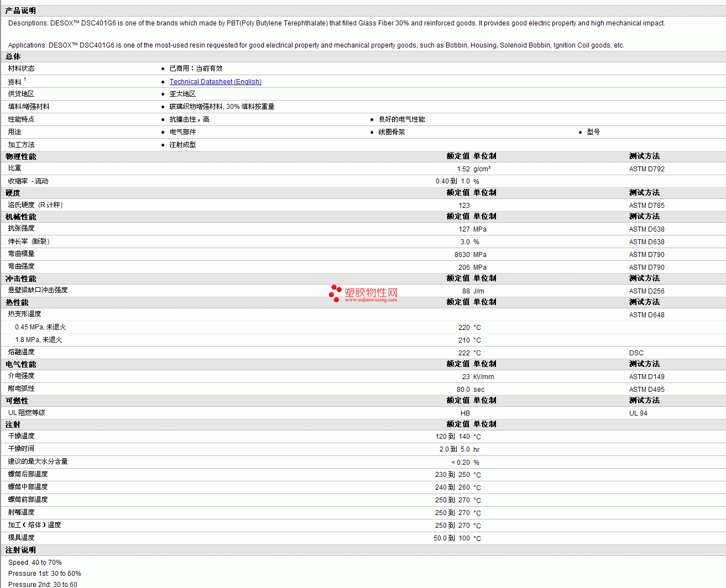Click the 加工方法 row label
This screenshot has width=726, height=588.
point(21,145)
